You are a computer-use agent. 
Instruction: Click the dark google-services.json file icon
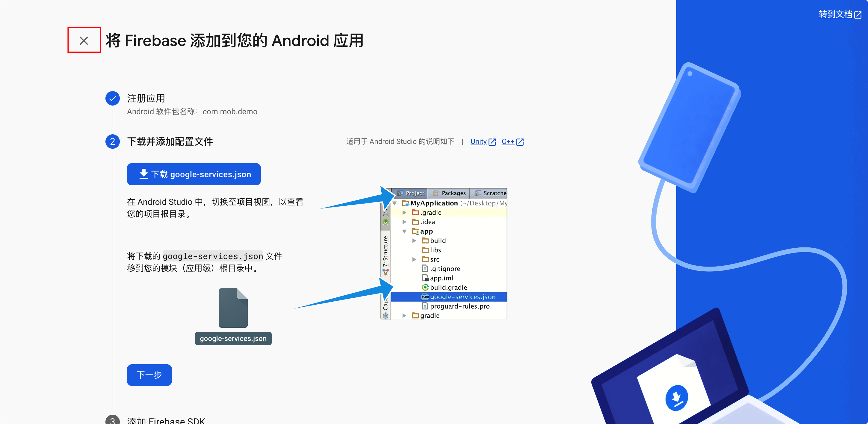point(233,308)
